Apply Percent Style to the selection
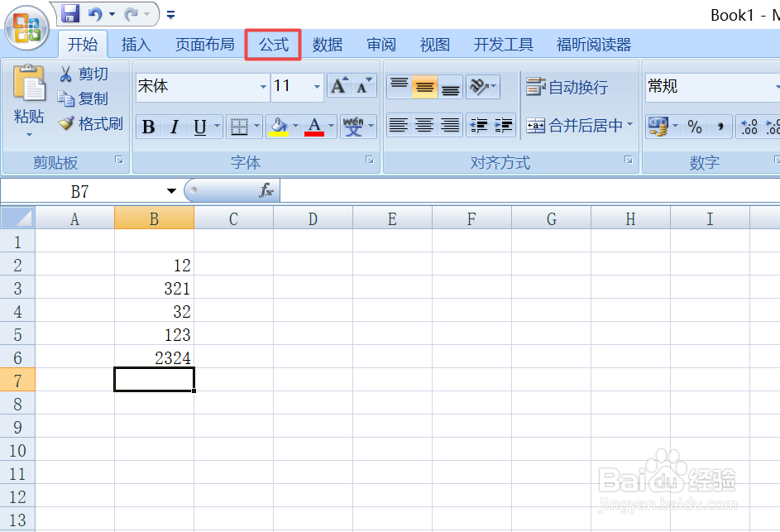The width and height of the screenshot is (780, 532). tap(696, 126)
